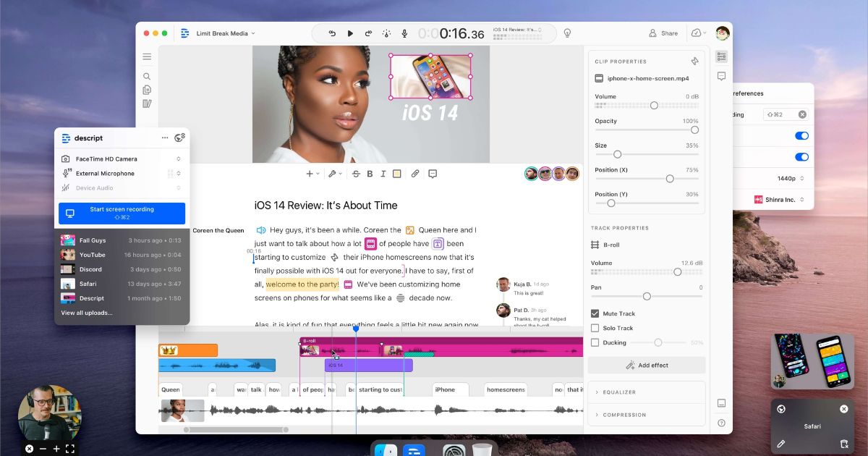Expand the Compression section

647,415
